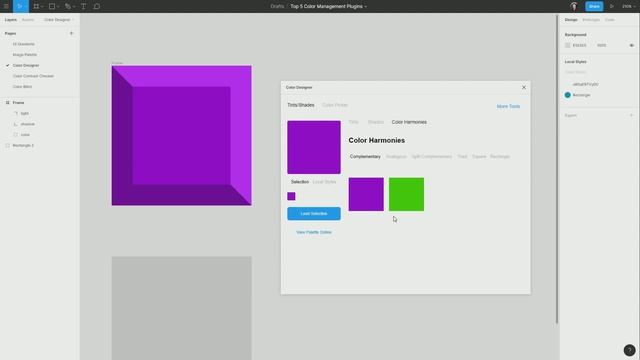Switch to the Layers tab
This screenshot has height=360, width=640.
pos(11,20)
